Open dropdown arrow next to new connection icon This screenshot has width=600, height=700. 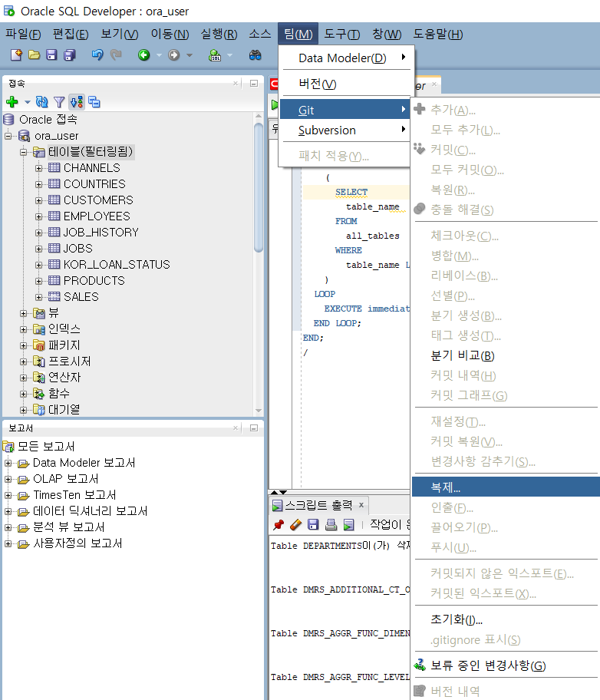pyautogui.click(x=27, y=102)
